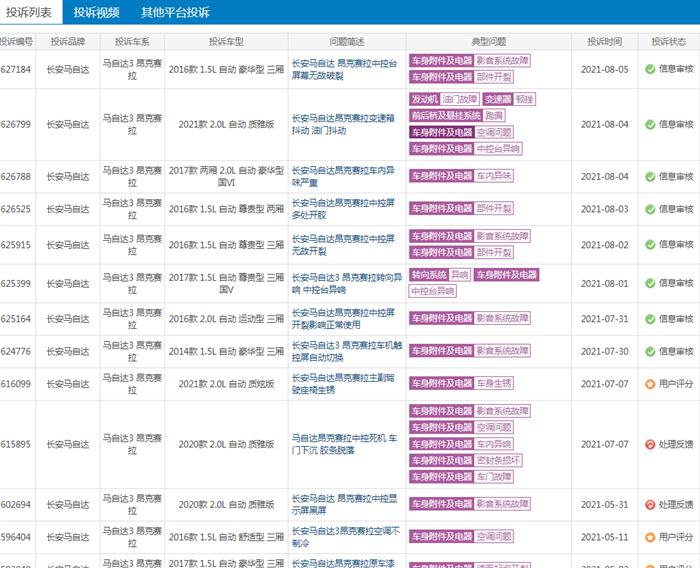Open the 其他平台投诉 tab
This screenshot has width=700, height=568.
[x=175, y=13]
